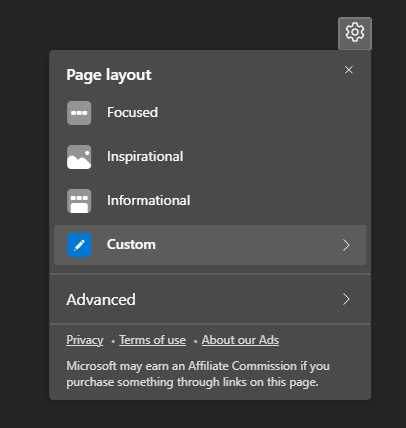Open the Advanced settings section
The width and height of the screenshot is (406, 428).
pos(210,299)
